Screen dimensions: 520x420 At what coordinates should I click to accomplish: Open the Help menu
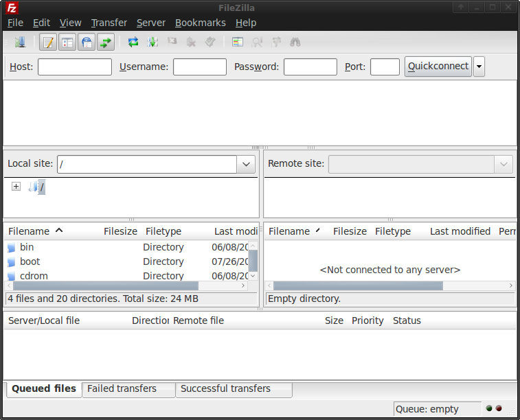click(x=246, y=23)
